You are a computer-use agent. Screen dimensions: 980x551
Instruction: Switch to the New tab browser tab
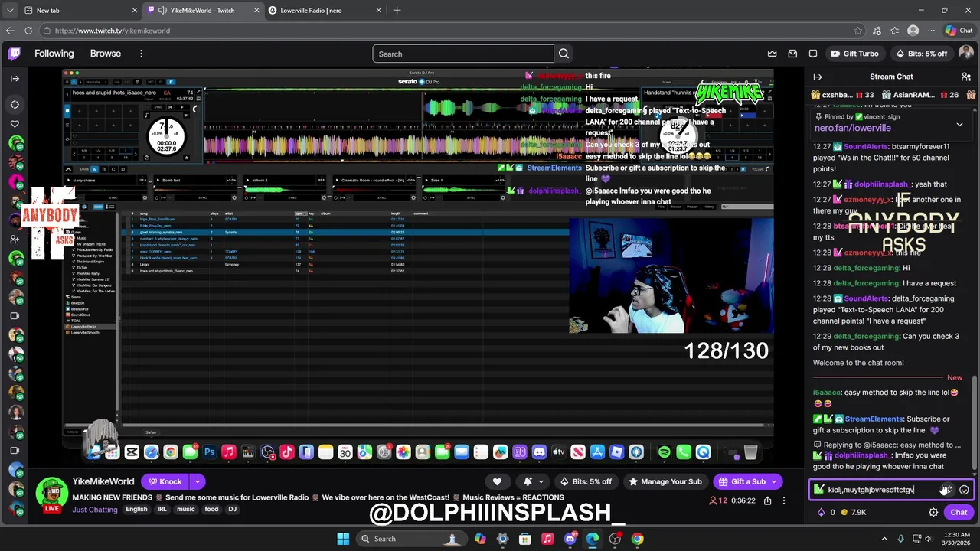pyautogui.click(x=80, y=11)
